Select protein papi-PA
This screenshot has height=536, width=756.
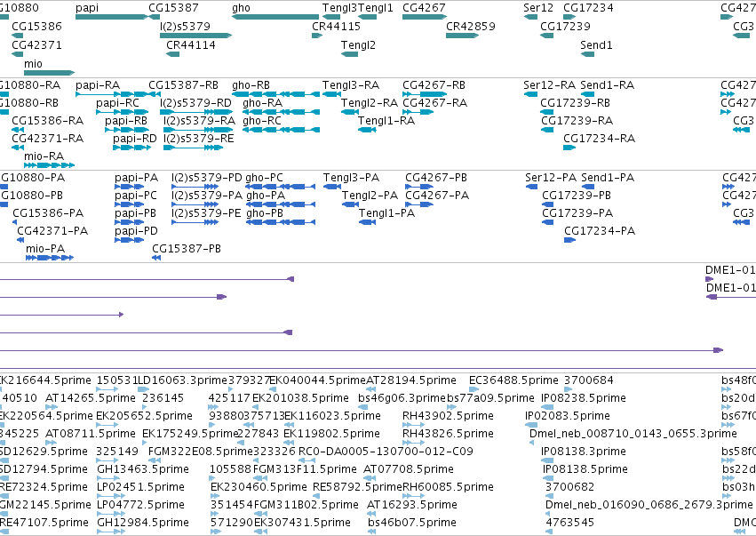coord(129,187)
